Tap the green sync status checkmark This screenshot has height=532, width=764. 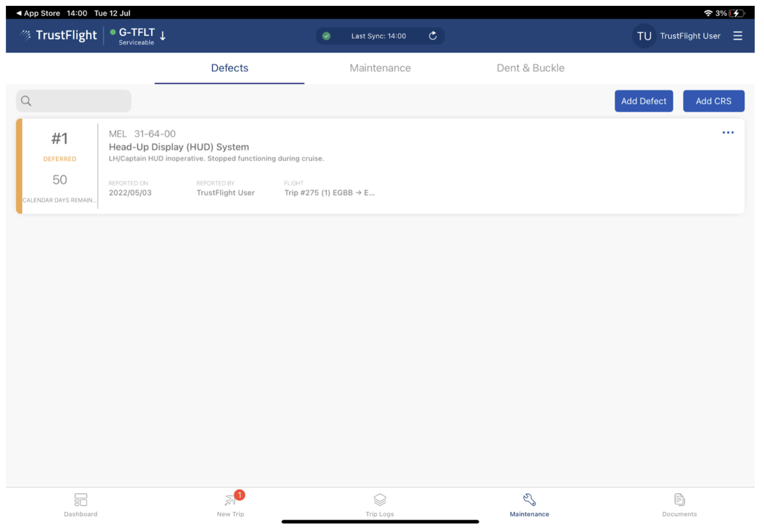(327, 36)
